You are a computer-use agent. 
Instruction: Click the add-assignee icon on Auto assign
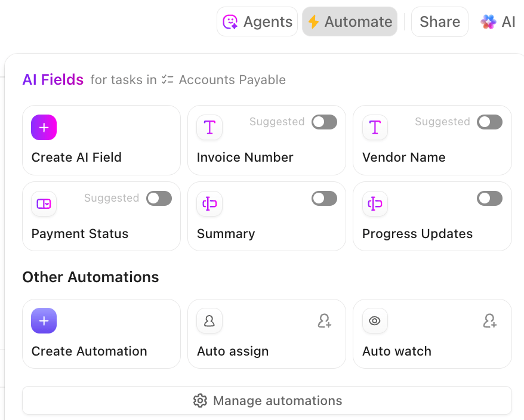pos(325,320)
